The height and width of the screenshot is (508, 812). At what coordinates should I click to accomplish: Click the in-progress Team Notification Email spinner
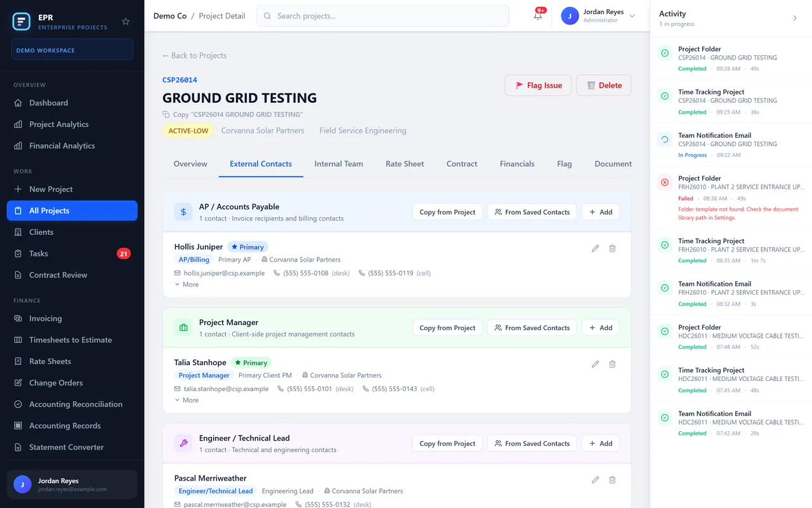665,139
